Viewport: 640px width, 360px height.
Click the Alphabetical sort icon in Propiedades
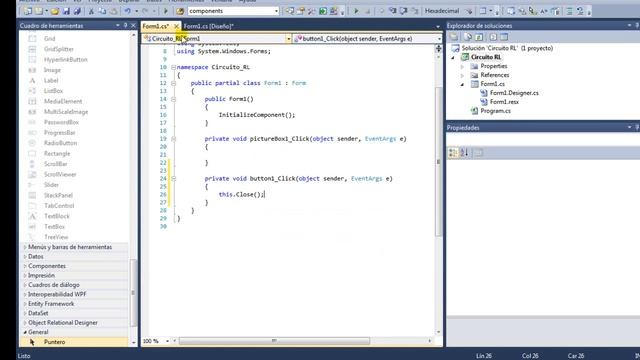464,153
